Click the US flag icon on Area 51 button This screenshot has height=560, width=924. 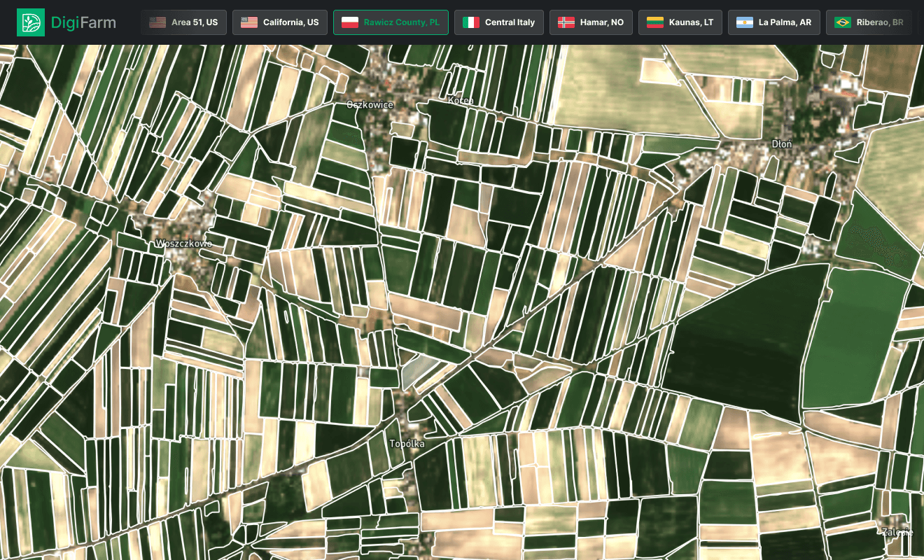pyautogui.click(x=157, y=22)
